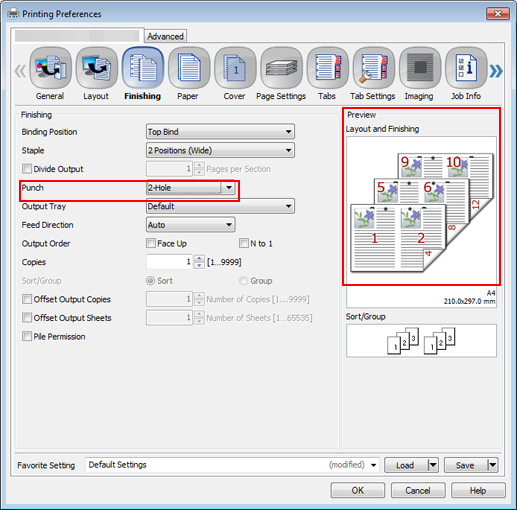Open the Feed Direction dropdown
517x510 pixels.
tap(191, 225)
